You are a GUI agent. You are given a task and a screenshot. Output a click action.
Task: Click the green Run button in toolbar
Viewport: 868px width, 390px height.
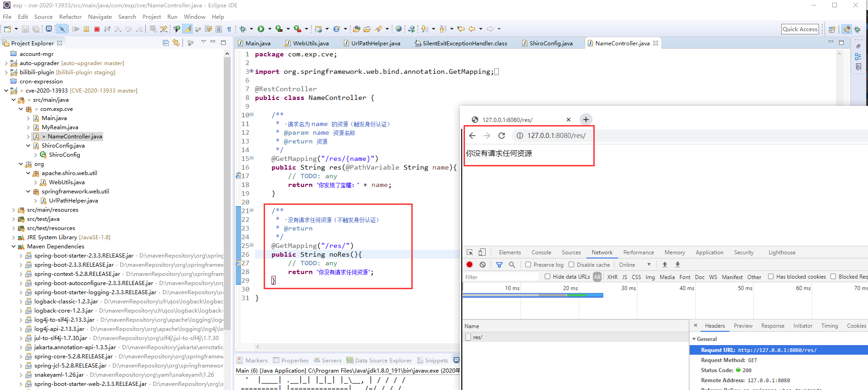(260, 29)
